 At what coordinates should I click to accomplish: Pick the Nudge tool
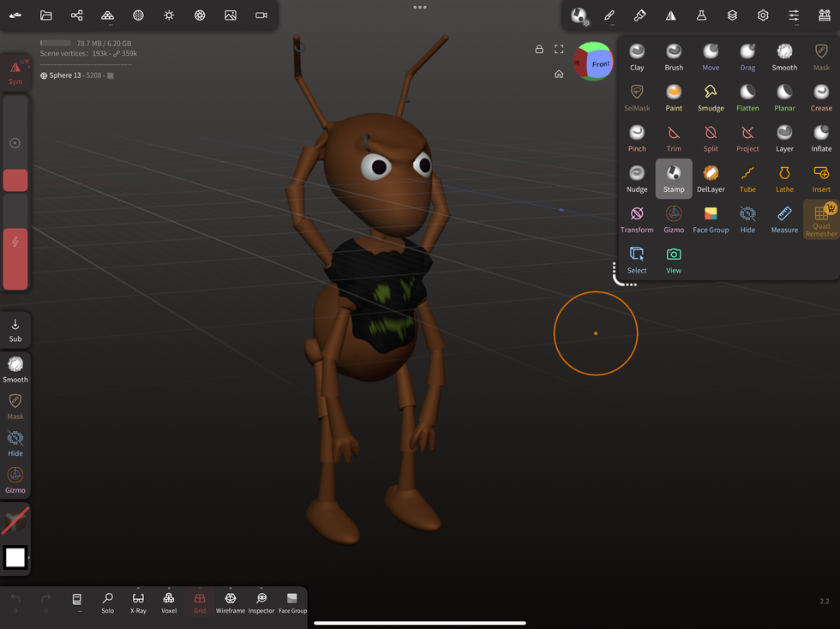[637, 179]
